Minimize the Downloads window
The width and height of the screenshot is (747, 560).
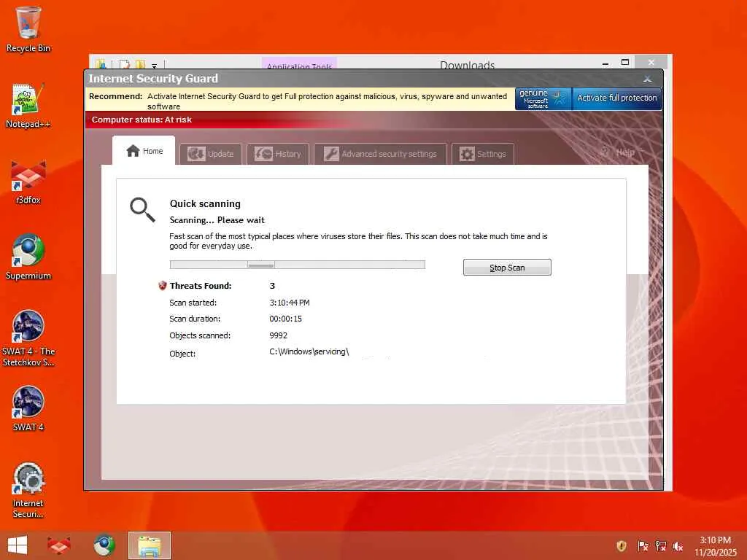click(x=605, y=63)
